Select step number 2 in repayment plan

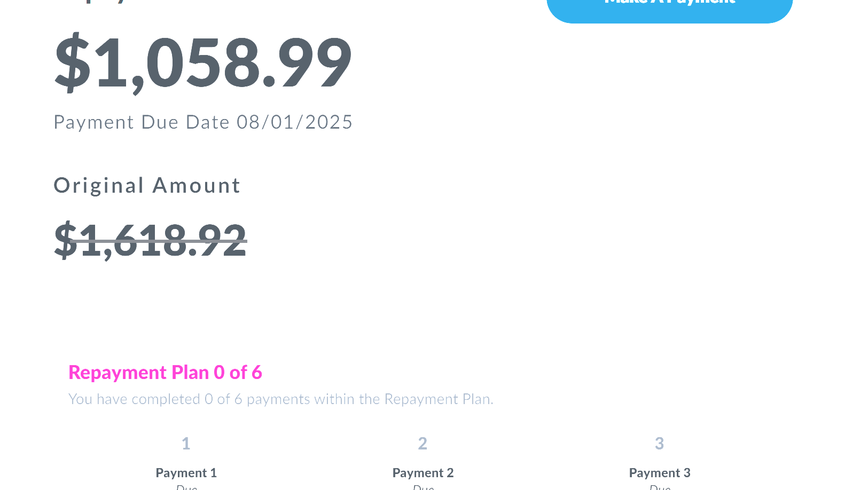(x=423, y=444)
